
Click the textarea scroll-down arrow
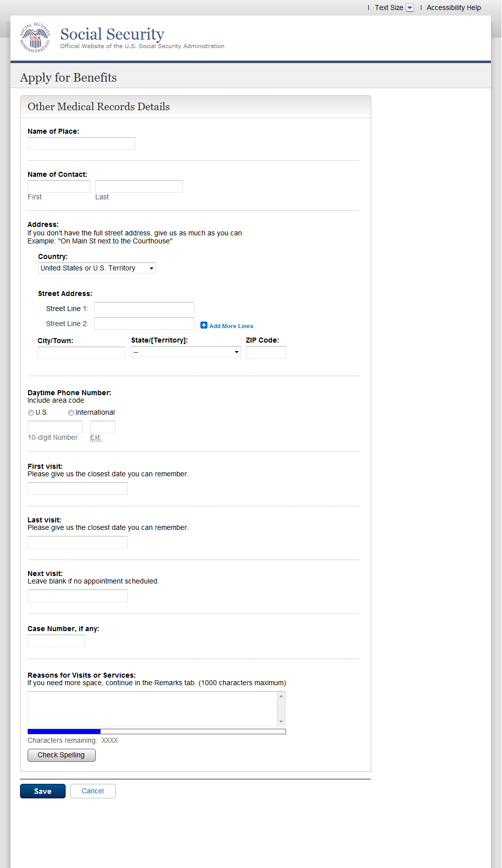point(281,721)
